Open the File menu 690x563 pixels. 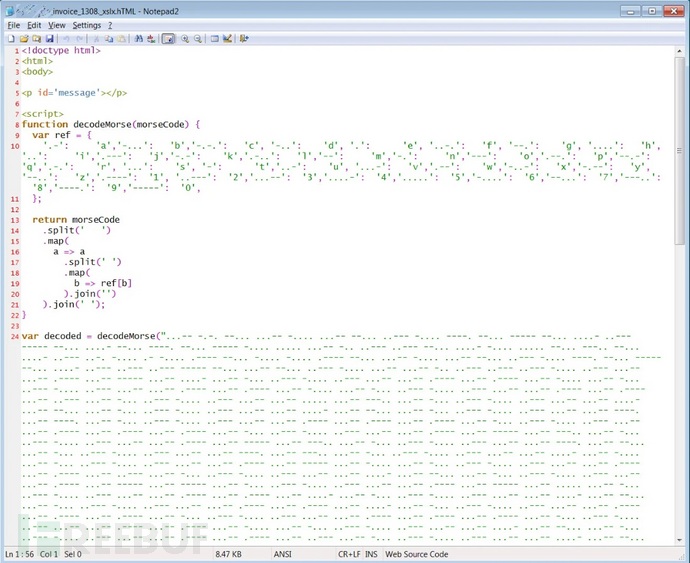pos(13,24)
